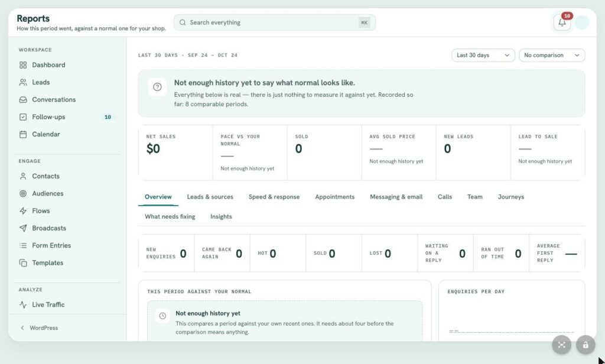Screen dimensions: 605x364
Task: Open the Messaging & email tab
Action: tap(396, 197)
